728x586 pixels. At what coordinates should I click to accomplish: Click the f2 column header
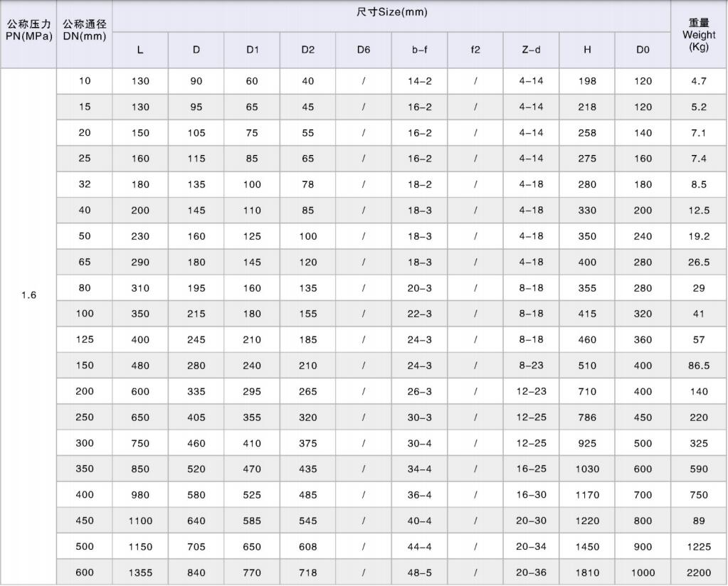[x=475, y=50]
